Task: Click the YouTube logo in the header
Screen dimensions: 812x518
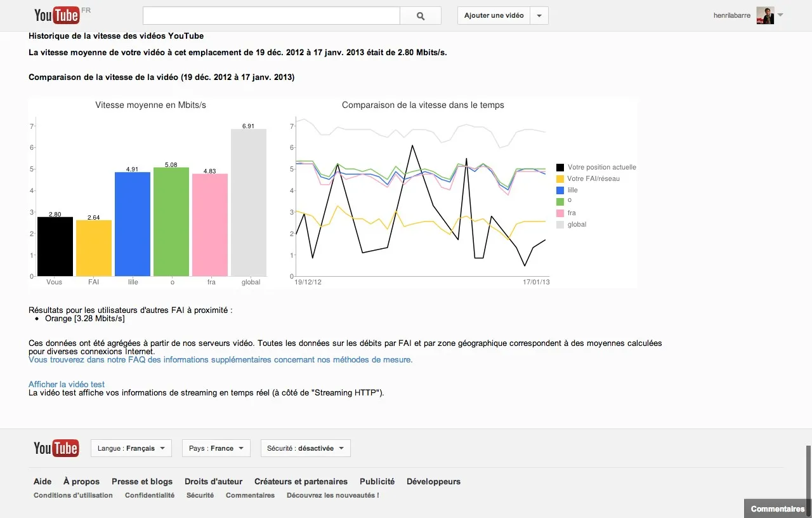Action: point(57,15)
